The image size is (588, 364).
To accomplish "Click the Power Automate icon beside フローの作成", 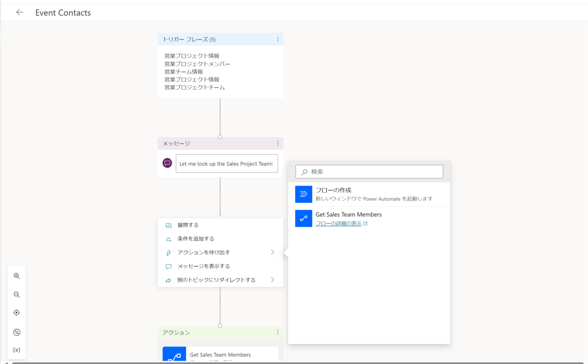I will [303, 194].
